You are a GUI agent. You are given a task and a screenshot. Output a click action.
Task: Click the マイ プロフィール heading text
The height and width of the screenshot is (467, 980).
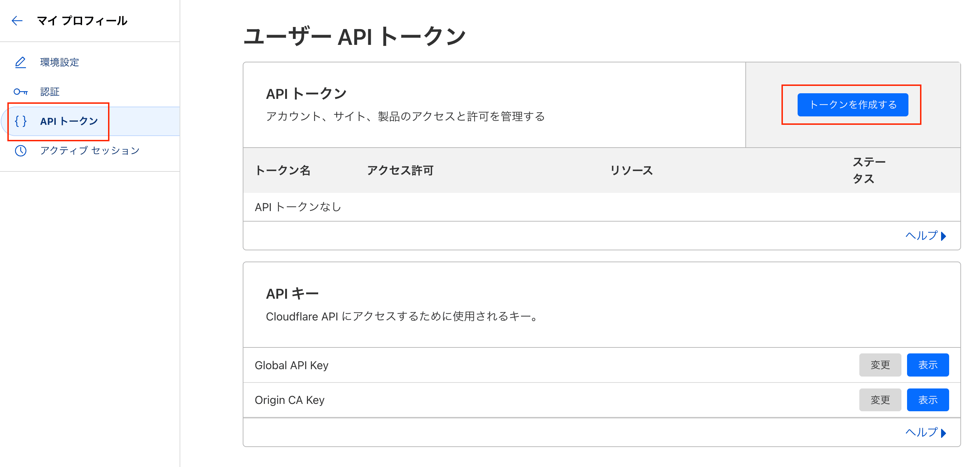point(82,21)
